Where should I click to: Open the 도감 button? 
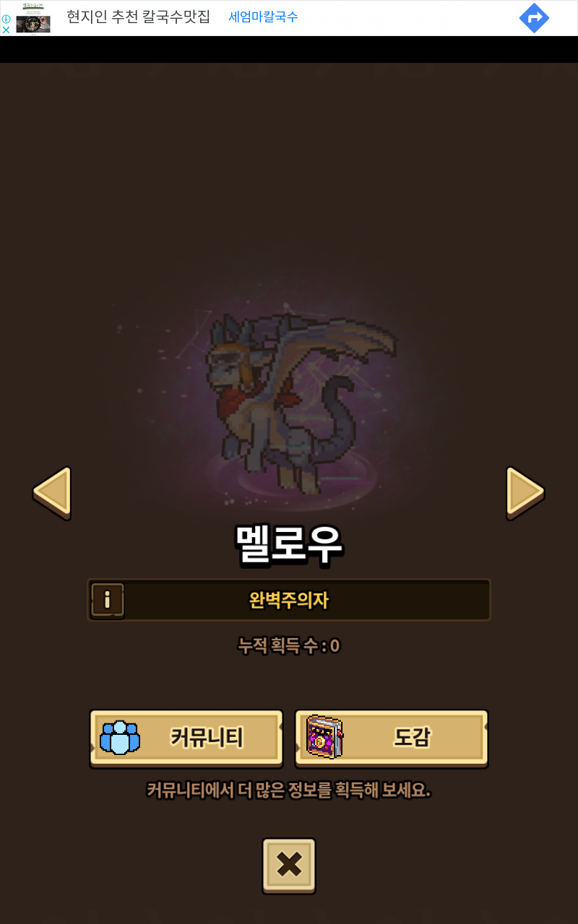[x=392, y=738]
